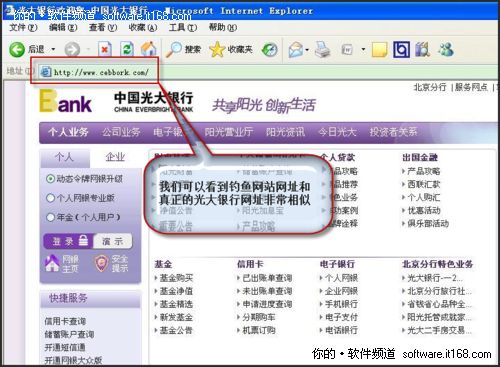Image resolution: width=500 pixels, height=367 pixels.
Task: Click the Messenger people icon
Action: click(445, 49)
